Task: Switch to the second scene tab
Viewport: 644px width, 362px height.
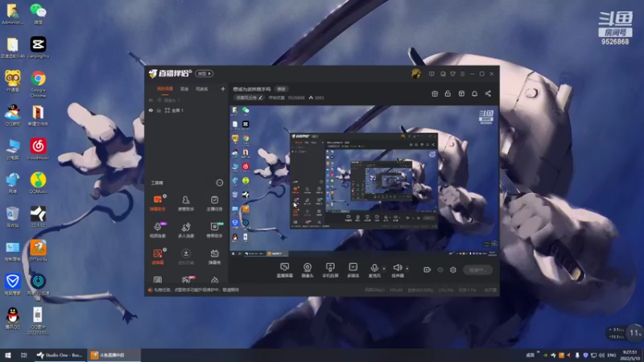Action: (184, 89)
